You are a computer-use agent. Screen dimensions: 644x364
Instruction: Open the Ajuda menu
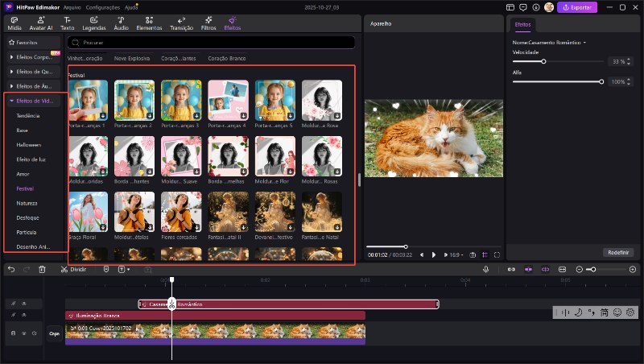131,7
